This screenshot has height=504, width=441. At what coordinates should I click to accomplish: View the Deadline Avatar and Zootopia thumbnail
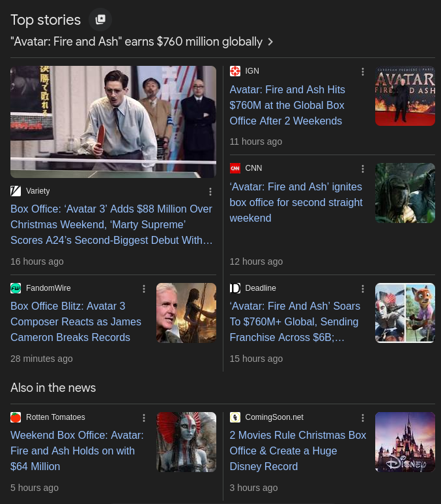tap(405, 313)
